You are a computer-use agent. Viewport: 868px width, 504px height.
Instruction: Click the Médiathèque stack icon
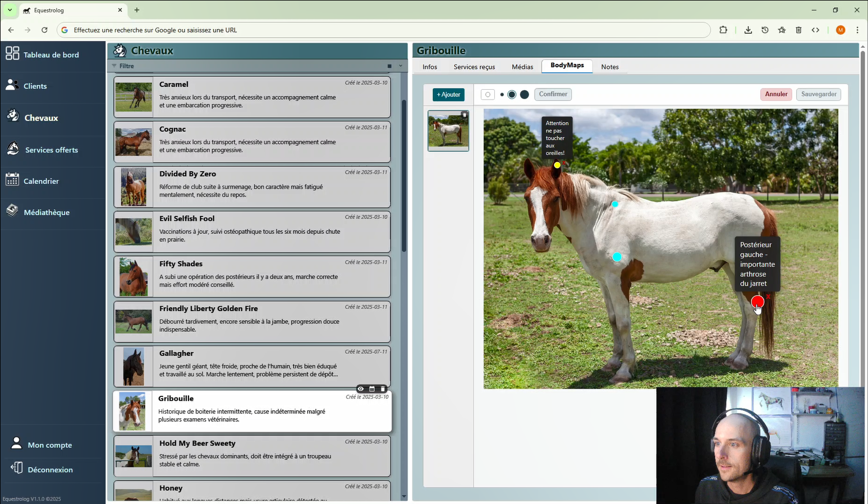12,211
